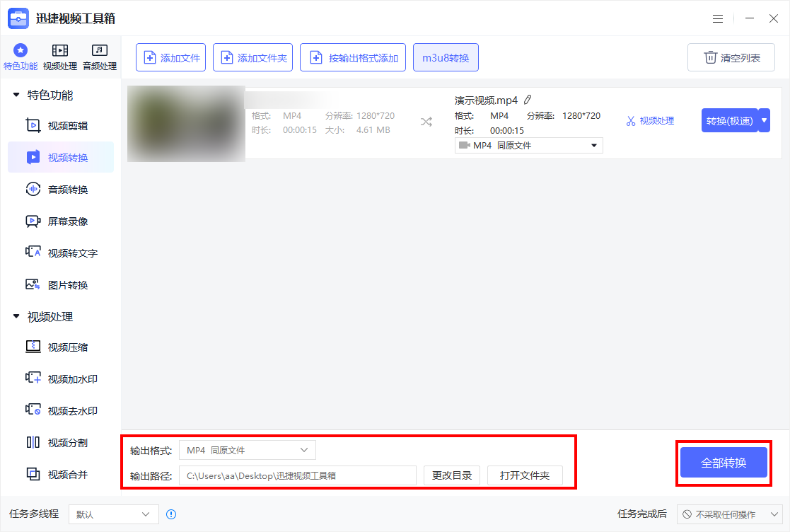Open 图片转换 in the sidebar

pyautogui.click(x=60, y=284)
